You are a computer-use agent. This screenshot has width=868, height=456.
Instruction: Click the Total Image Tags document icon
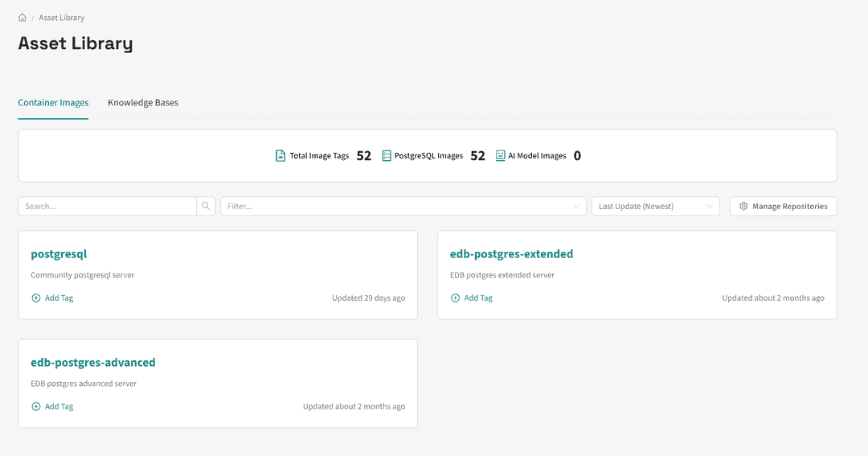tap(280, 156)
